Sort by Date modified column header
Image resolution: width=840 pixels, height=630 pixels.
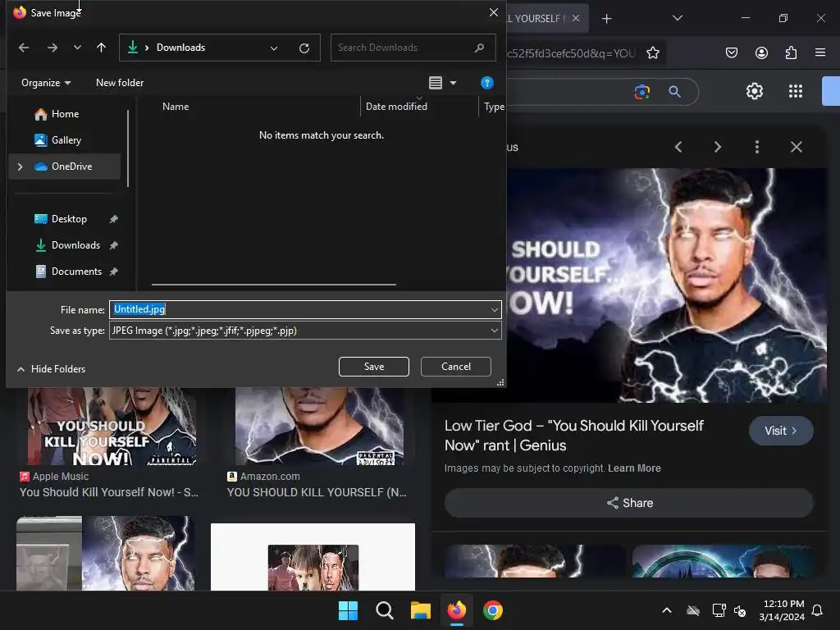pyautogui.click(x=396, y=106)
